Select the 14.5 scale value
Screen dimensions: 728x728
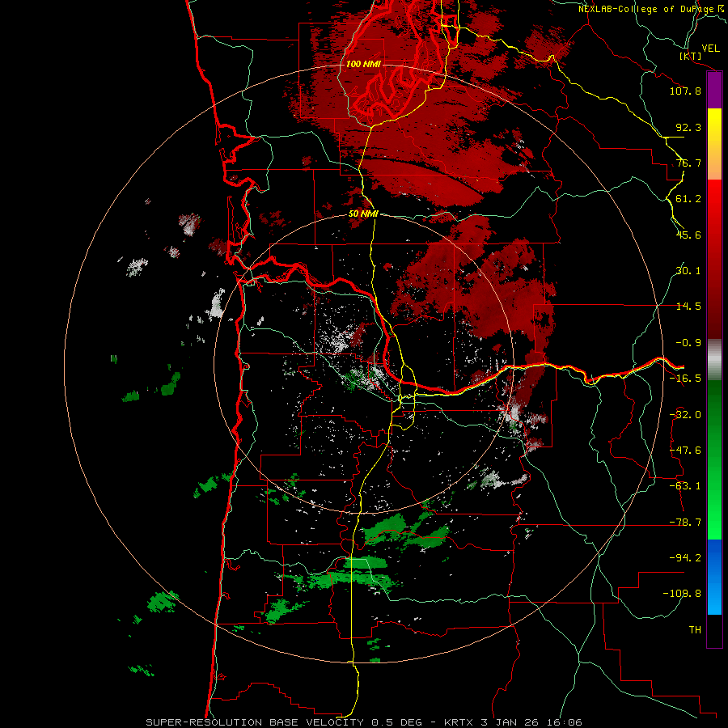click(688, 307)
